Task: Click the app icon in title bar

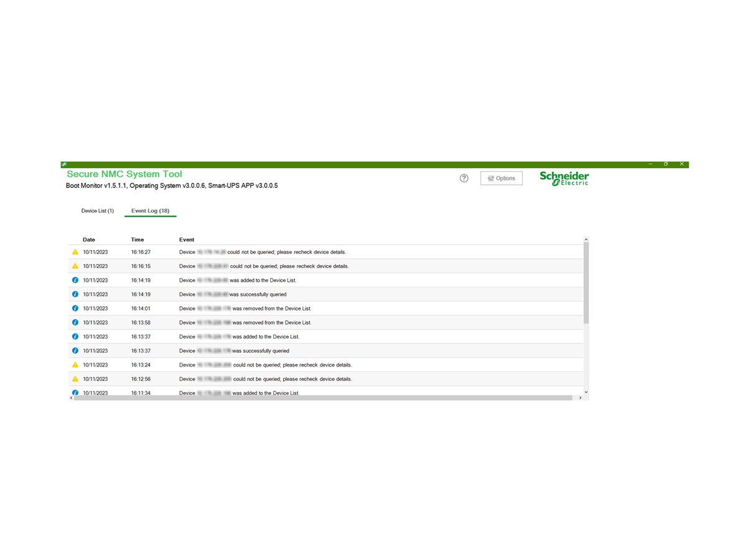Action: point(64,164)
